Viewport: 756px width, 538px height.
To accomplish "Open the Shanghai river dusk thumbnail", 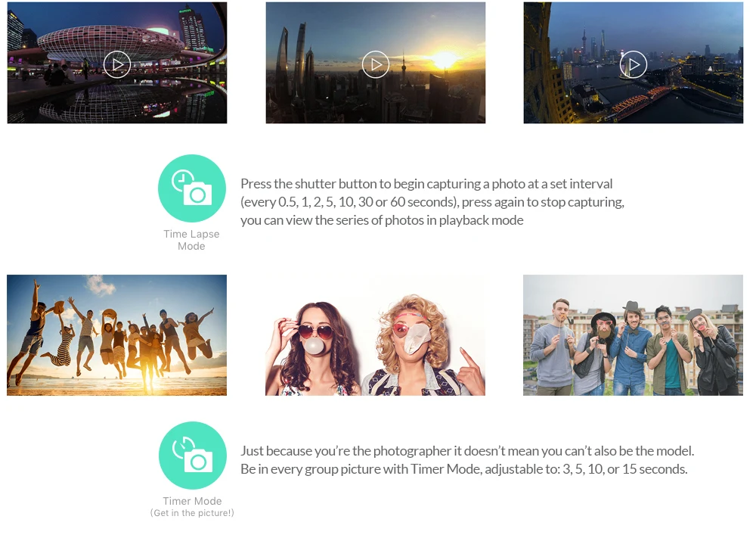I will (x=634, y=63).
